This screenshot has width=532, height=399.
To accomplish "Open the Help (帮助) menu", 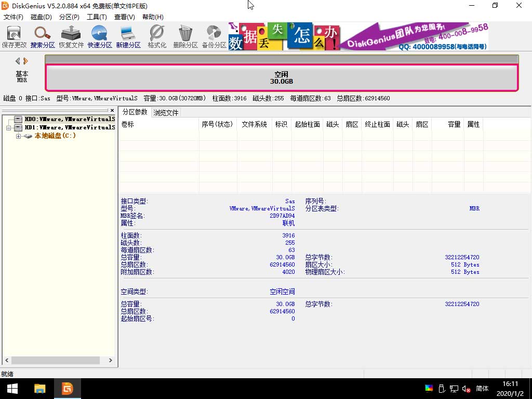I will tap(153, 17).
